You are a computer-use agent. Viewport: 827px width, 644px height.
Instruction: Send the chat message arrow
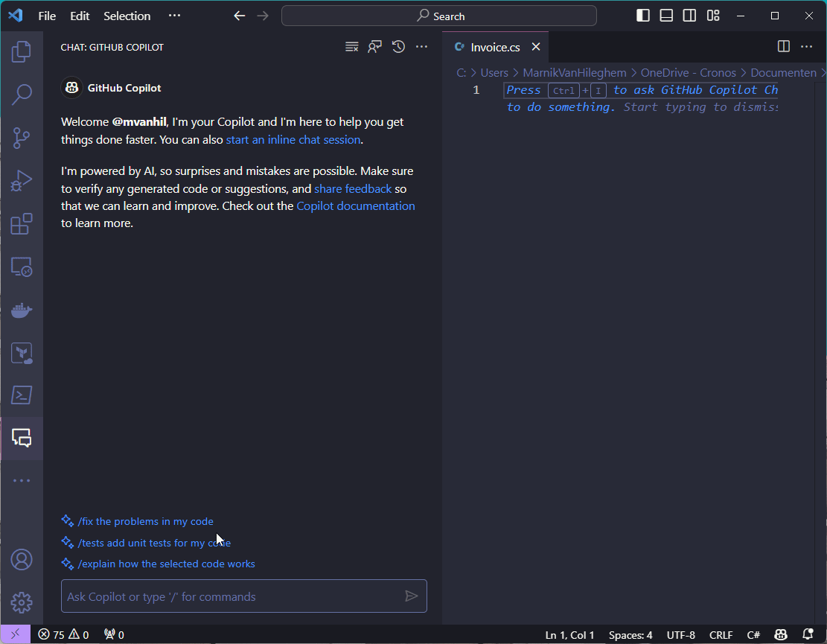click(x=412, y=596)
